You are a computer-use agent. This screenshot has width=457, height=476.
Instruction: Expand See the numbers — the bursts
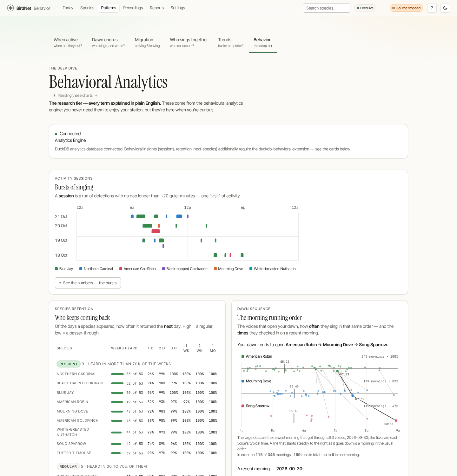[88, 283]
